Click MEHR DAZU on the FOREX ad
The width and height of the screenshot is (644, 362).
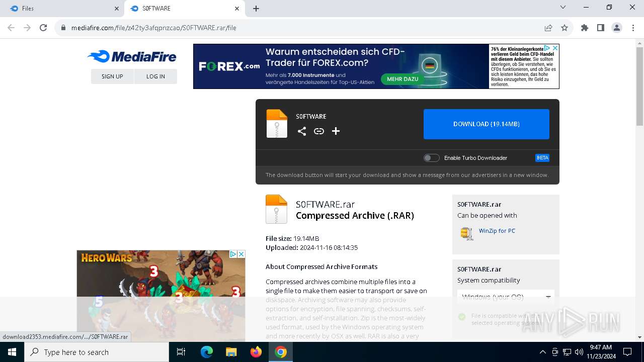[x=403, y=79]
